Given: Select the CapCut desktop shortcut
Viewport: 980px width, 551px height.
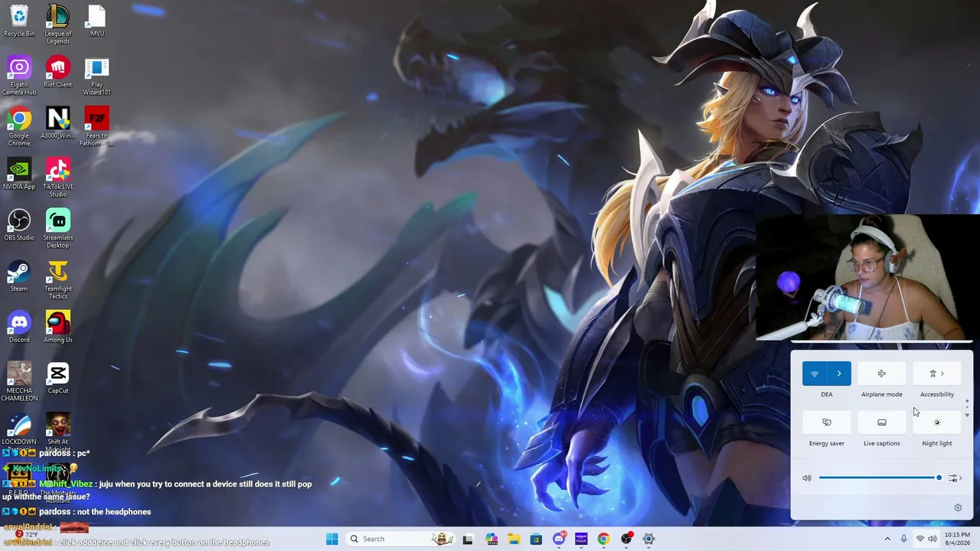Looking at the screenshot, I should (58, 379).
